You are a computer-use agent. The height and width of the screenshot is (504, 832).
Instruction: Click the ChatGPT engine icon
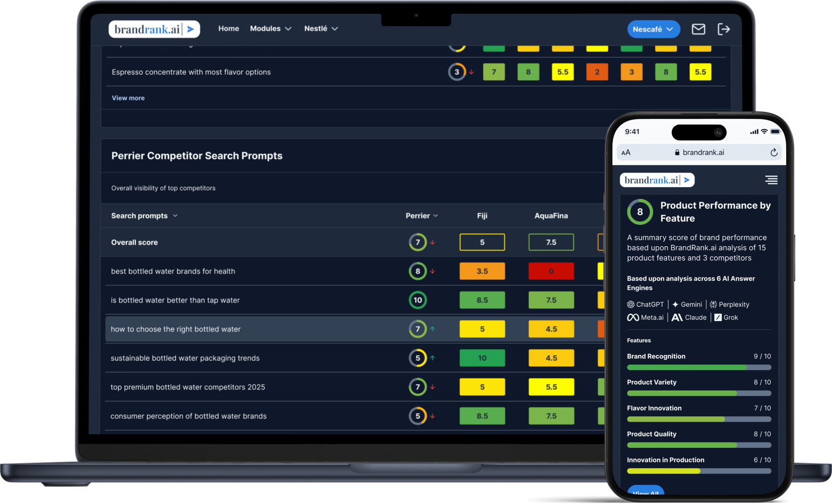click(x=631, y=304)
